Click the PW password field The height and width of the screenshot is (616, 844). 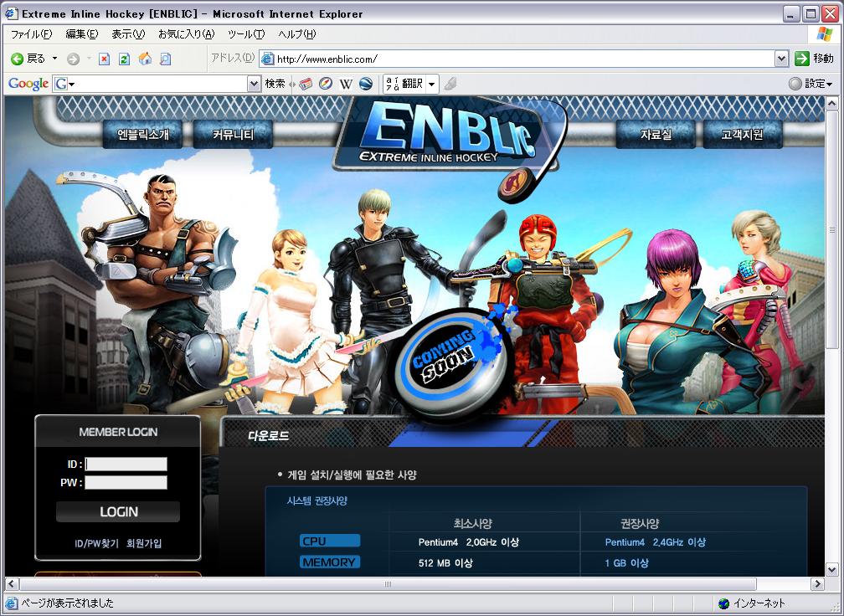(126, 482)
